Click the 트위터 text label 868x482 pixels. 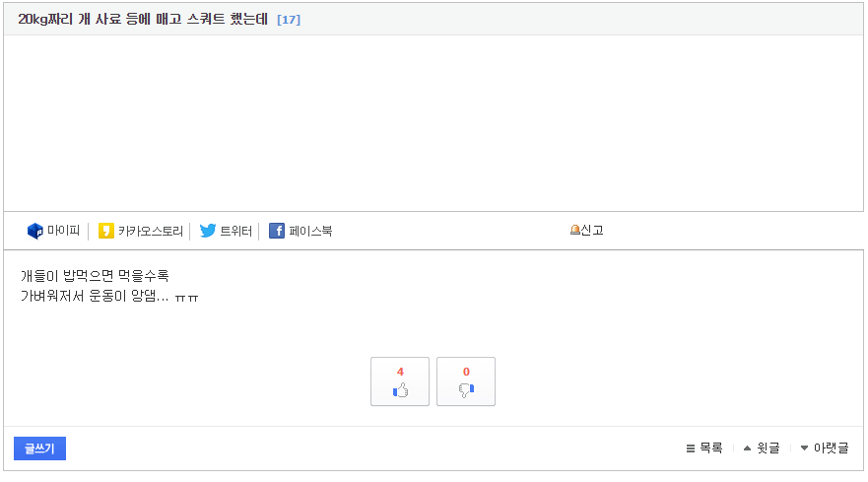(236, 231)
